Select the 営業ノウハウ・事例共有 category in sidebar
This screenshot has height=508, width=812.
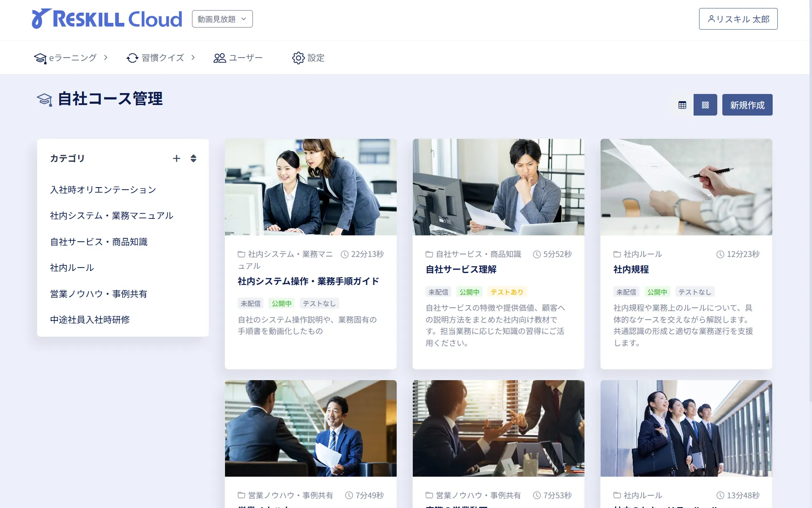click(x=99, y=294)
